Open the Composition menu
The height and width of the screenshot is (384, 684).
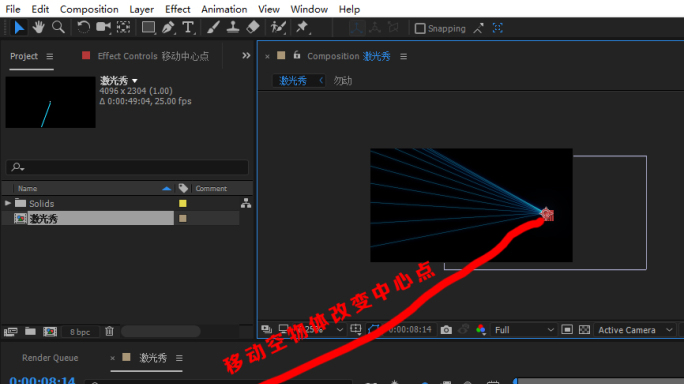point(89,9)
